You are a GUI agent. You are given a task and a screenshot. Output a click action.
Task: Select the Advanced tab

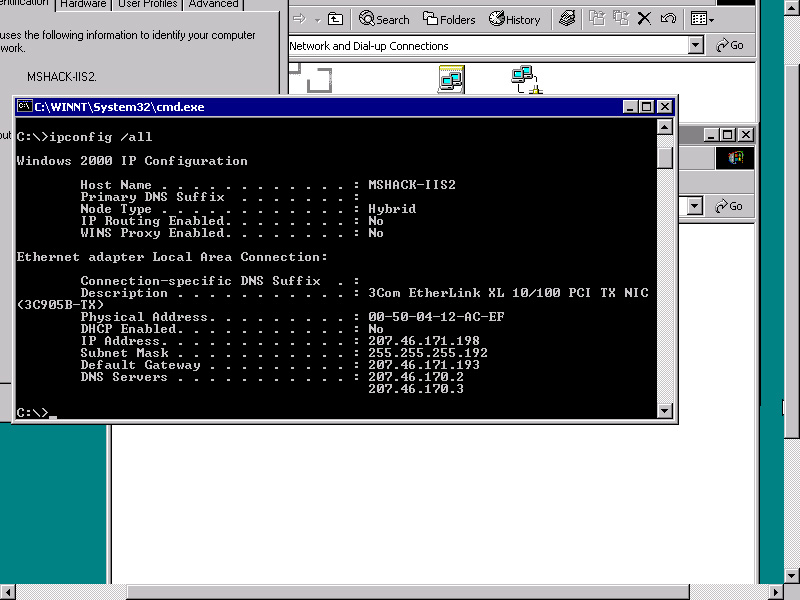pyautogui.click(x=213, y=4)
